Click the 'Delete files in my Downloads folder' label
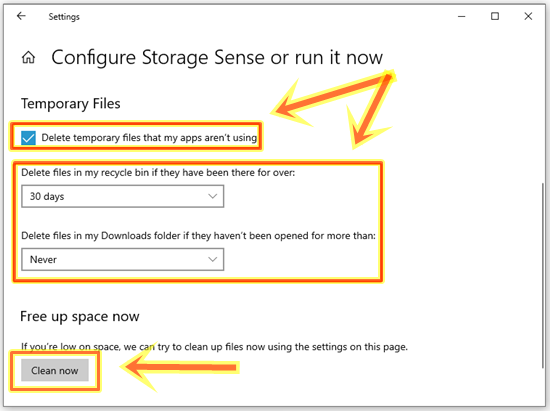Viewport: 550px width, 411px height. pyautogui.click(x=199, y=236)
